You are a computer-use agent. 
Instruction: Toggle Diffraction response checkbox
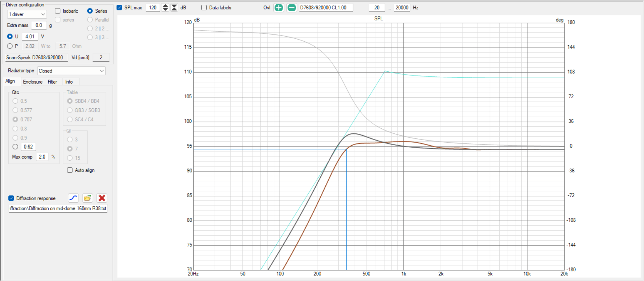11,198
